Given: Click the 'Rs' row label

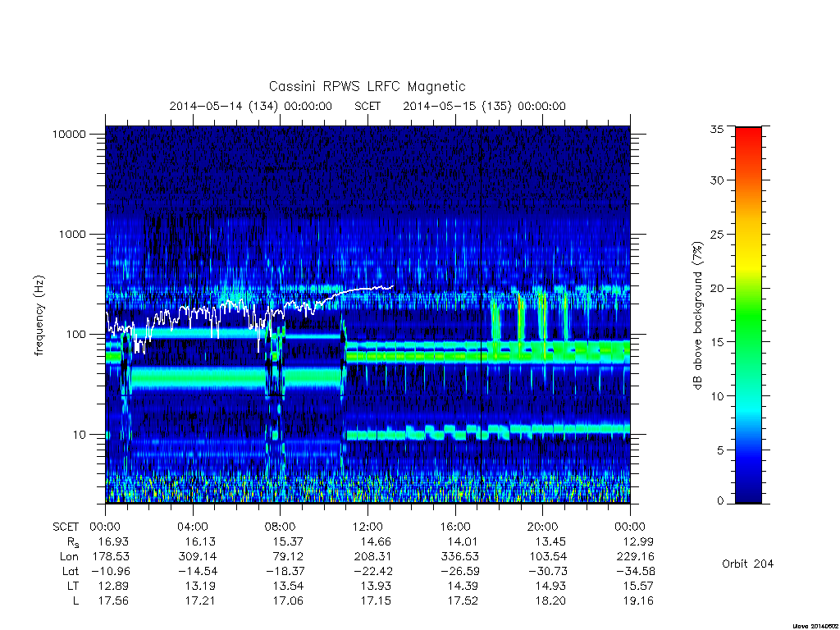Looking at the screenshot, I should coord(73,543).
